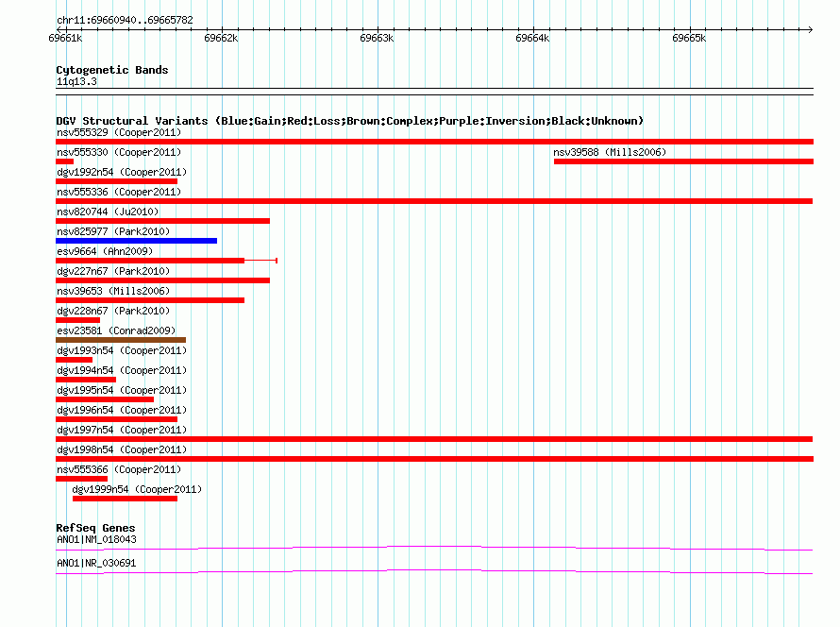Open the dgv228n67 (Park2010) variant label
Screen dimensions: 840x627
113,311
